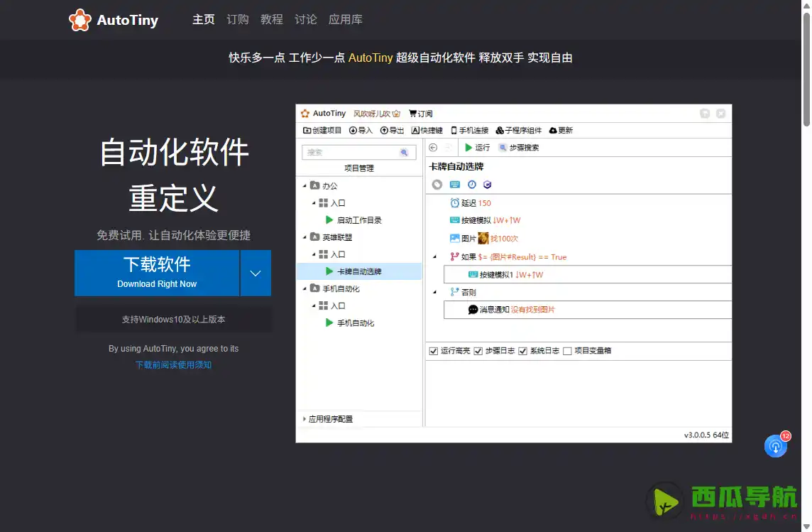
Task: Click the purple shield step icon
Action: pyautogui.click(x=488, y=185)
